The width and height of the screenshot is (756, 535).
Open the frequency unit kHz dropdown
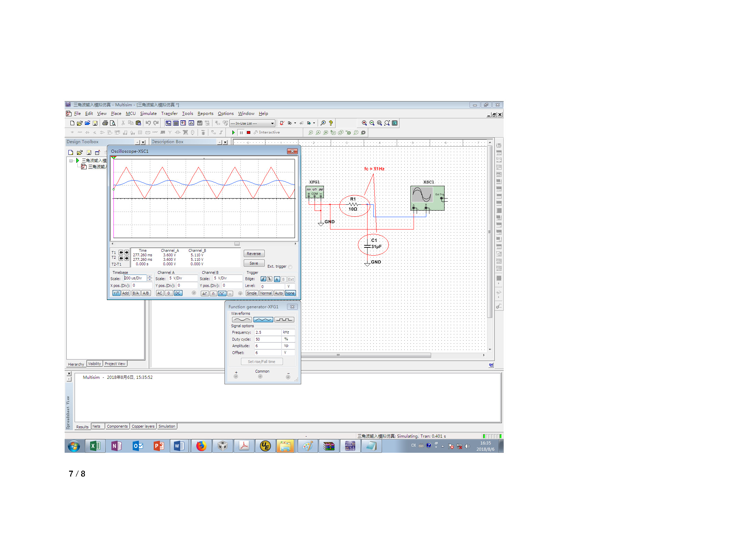click(288, 332)
